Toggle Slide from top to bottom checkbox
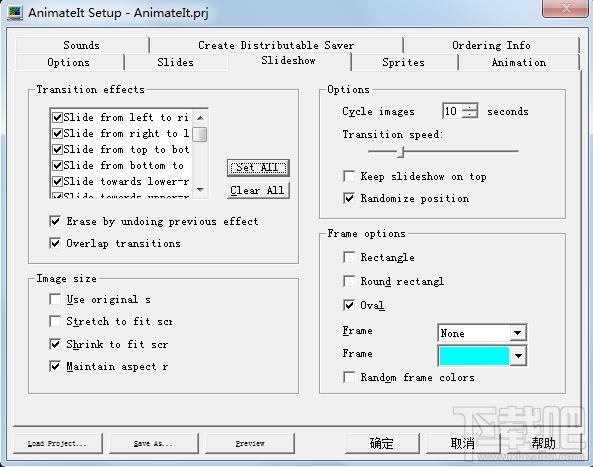 pyautogui.click(x=57, y=149)
